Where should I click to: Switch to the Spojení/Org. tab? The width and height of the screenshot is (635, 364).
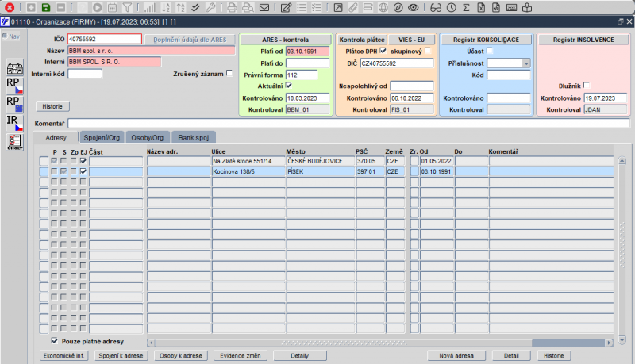click(x=102, y=137)
